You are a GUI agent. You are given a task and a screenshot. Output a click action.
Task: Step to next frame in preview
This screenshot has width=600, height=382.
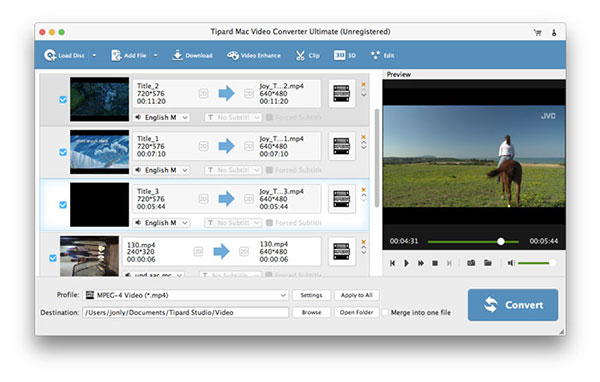tap(449, 263)
